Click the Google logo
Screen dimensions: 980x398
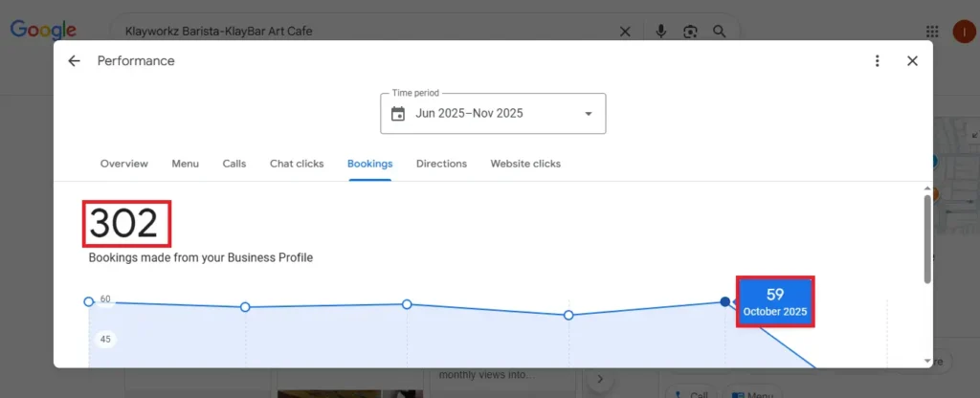pos(43,30)
